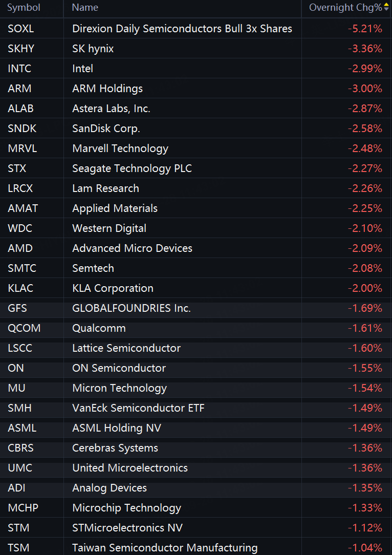392x555 pixels.
Task: Open Advanced Micro Devices quote
Action: [x=196, y=248]
